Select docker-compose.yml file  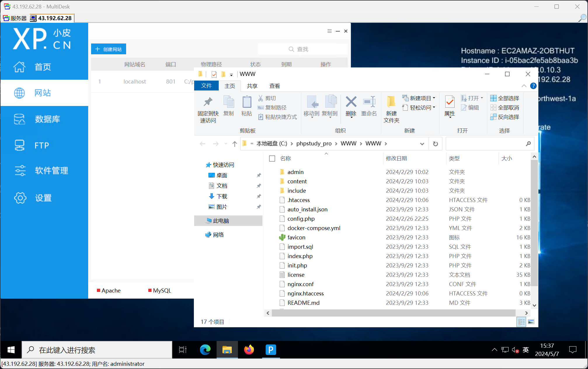click(314, 228)
